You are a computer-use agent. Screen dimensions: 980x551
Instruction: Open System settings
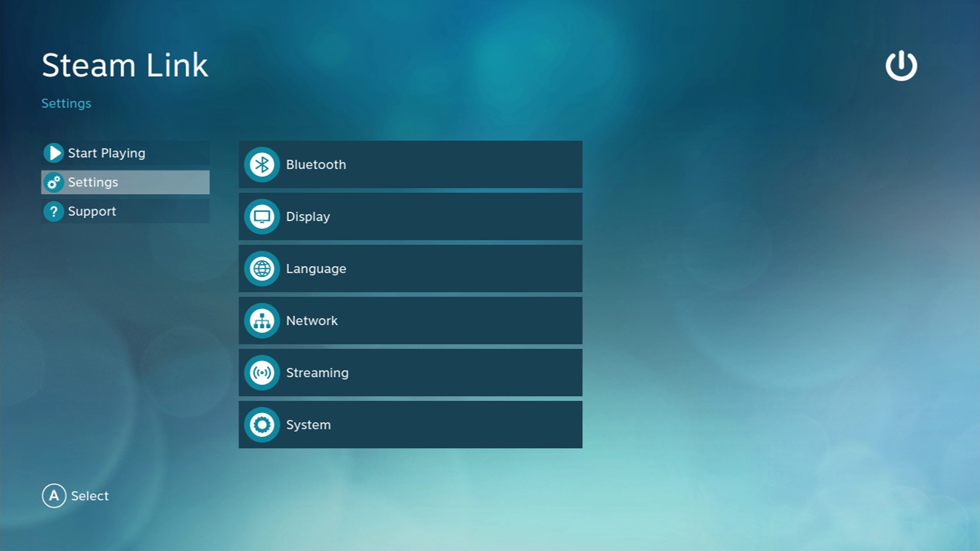point(411,424)
